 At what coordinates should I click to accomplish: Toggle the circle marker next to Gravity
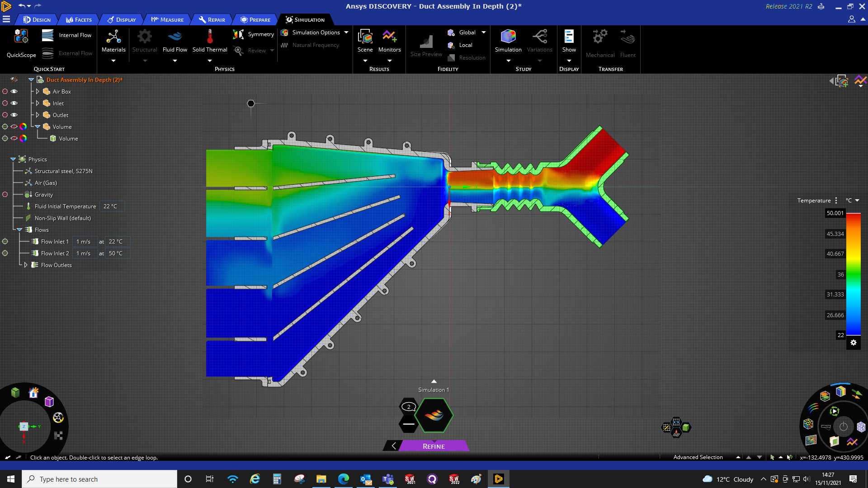[x=5, y=194]
